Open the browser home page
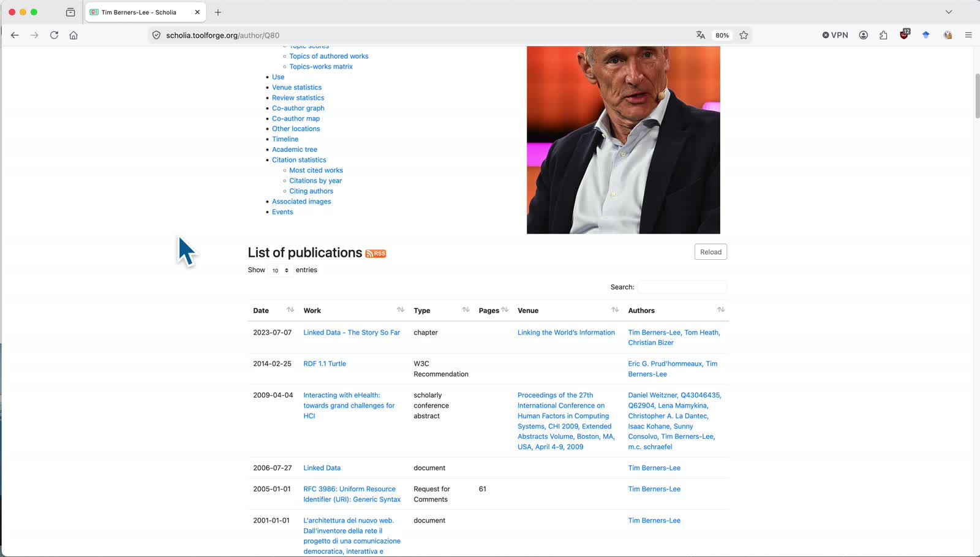This screenshot has height=557, width=980. pyautogui.click(x=73, y=35)
